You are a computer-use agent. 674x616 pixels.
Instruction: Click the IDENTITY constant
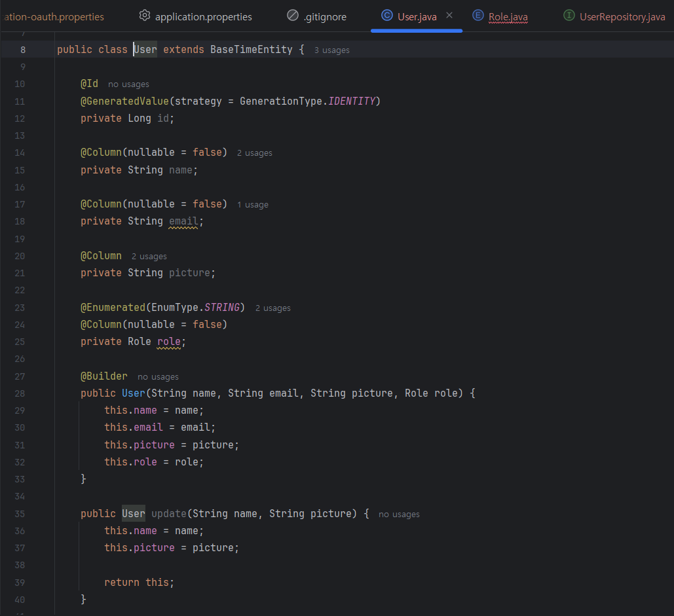pyautogui.click(x=352, y=101)
